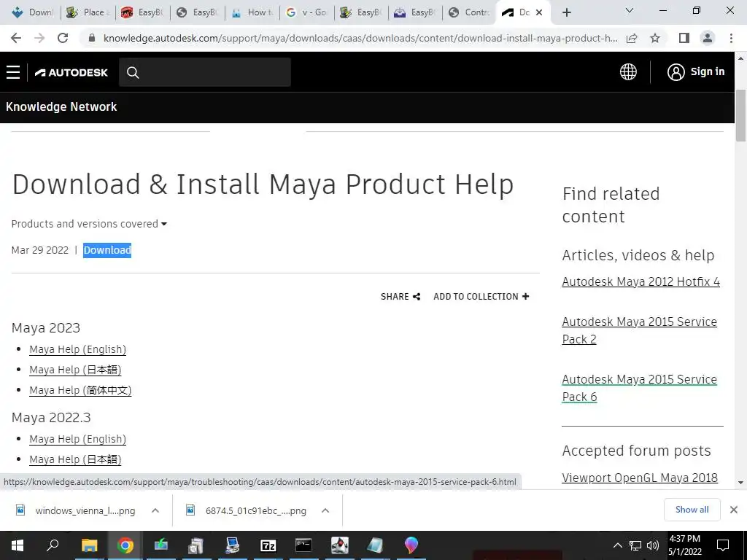Click the browser address bar URL
Screen dimensions: 747x560
[360, 38]
